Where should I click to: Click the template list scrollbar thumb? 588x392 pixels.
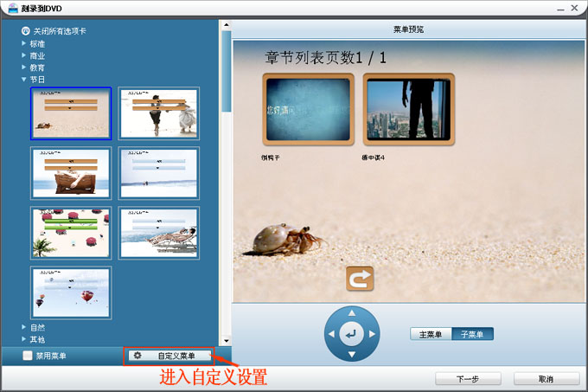pyautogui.click(x=227, y=71)
